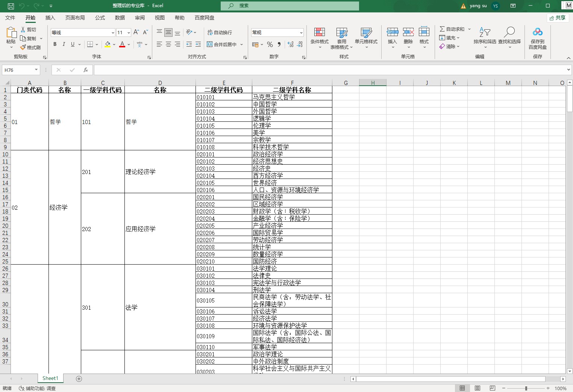Click the Conditional Formatting (条件格式) icon

[319, 33]
